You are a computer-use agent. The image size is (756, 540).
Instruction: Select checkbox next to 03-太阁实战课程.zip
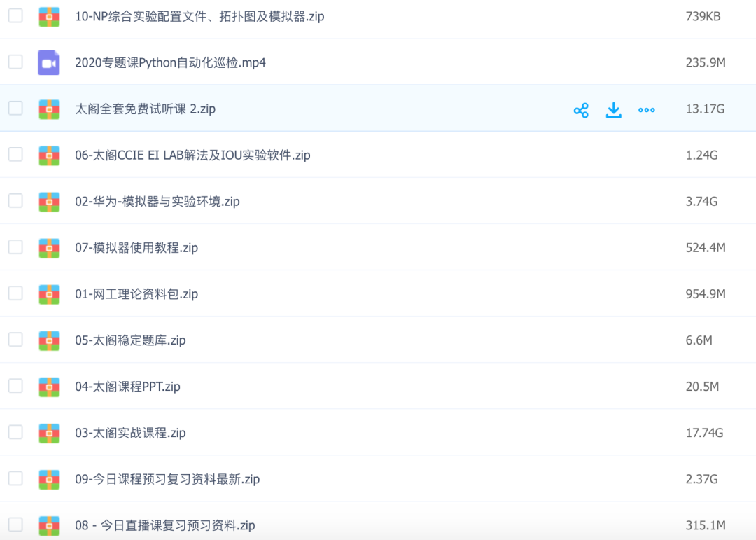15,432
